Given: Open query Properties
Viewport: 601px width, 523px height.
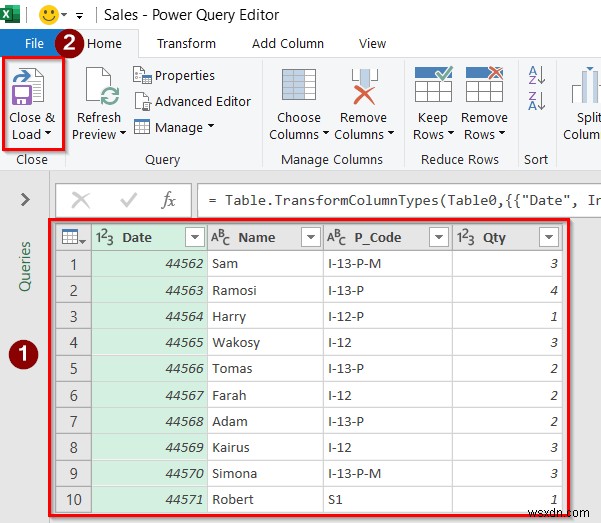Looking at the screenshot, I should [174, 76].
